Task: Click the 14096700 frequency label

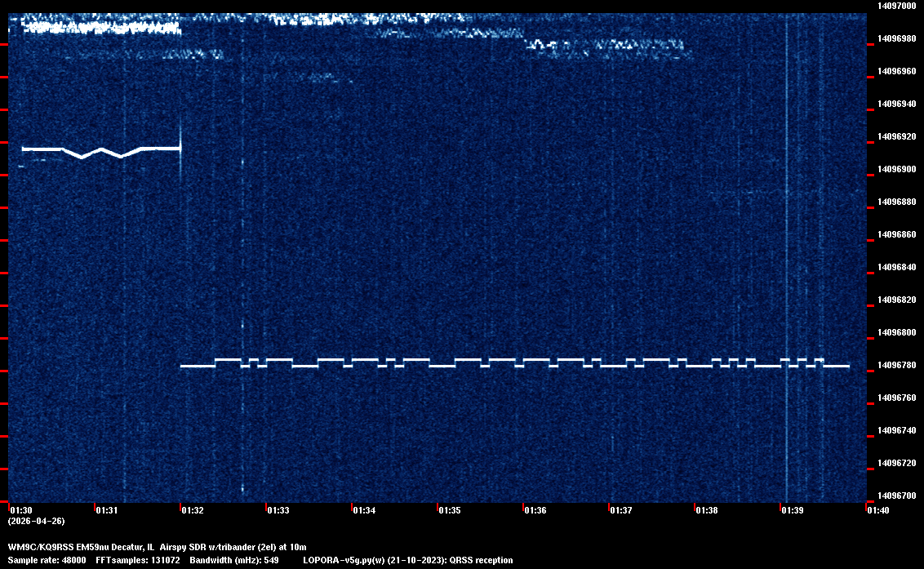Action: [895, 496]
